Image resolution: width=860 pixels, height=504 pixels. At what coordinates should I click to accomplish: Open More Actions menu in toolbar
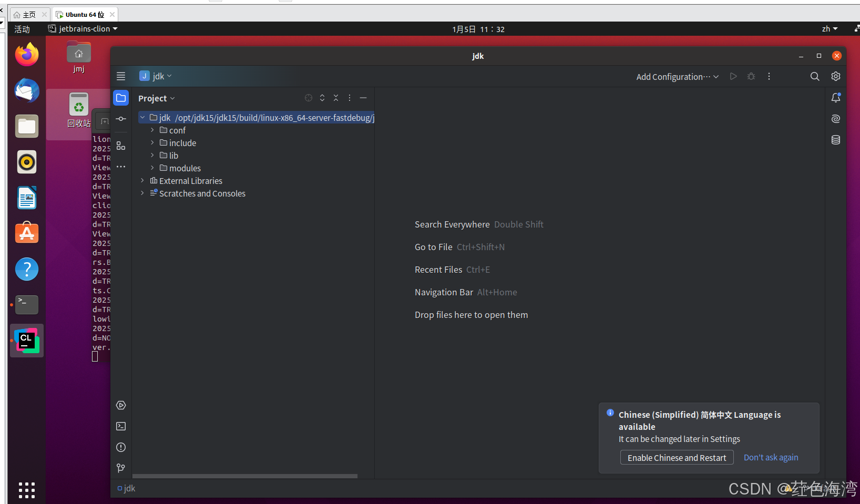click(x=769, y=76)
